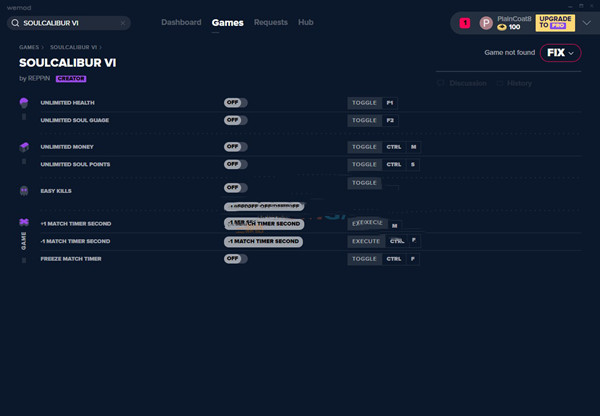Switch on Freeze Match Timer
Screen dimensions: 600x416
click(235, 259)
